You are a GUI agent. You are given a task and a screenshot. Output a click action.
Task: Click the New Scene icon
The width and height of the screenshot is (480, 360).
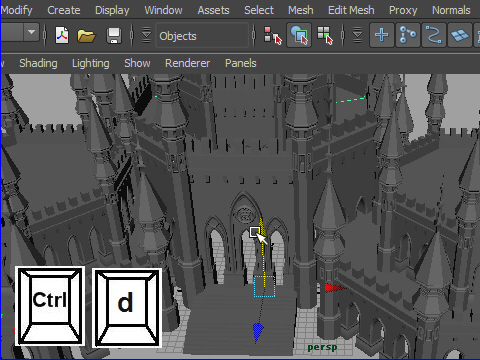(x=62, y=35)
